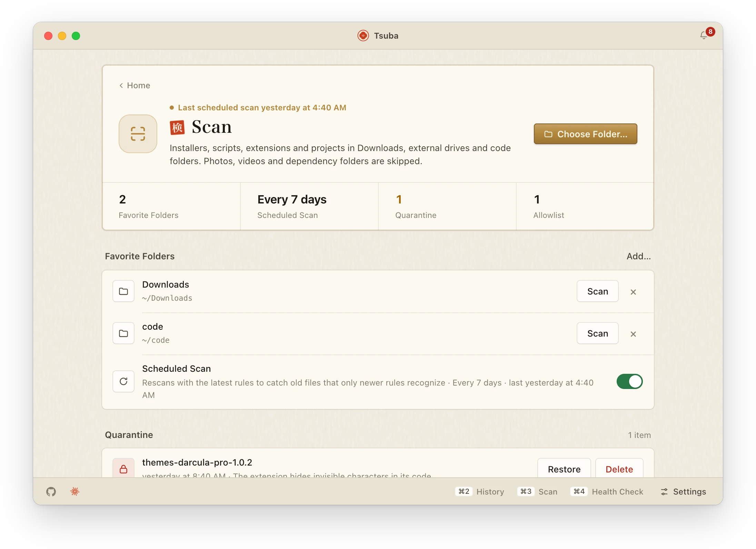Screen dimensions: 756x549
Task: Remove the Downloads folder from favorites
Action: 633,292
